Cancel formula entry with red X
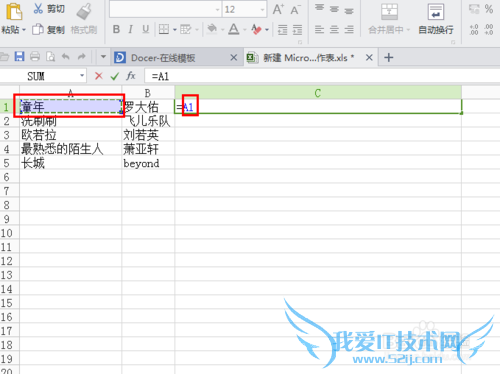The width and height of the screenshot is (500, 374). (x=99, y=76)
